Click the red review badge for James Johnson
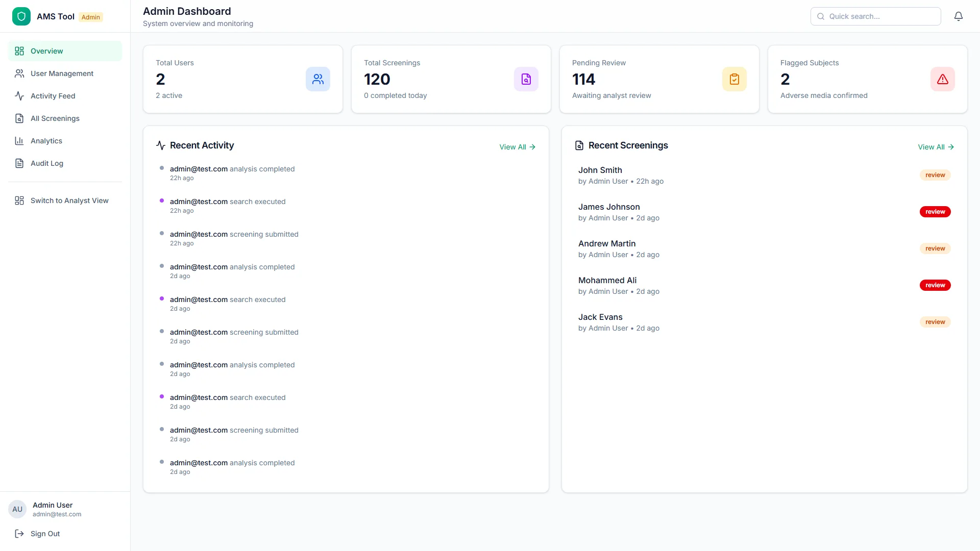Image resolution: width=980 pixels, height=551 pixels. [935, 212]
